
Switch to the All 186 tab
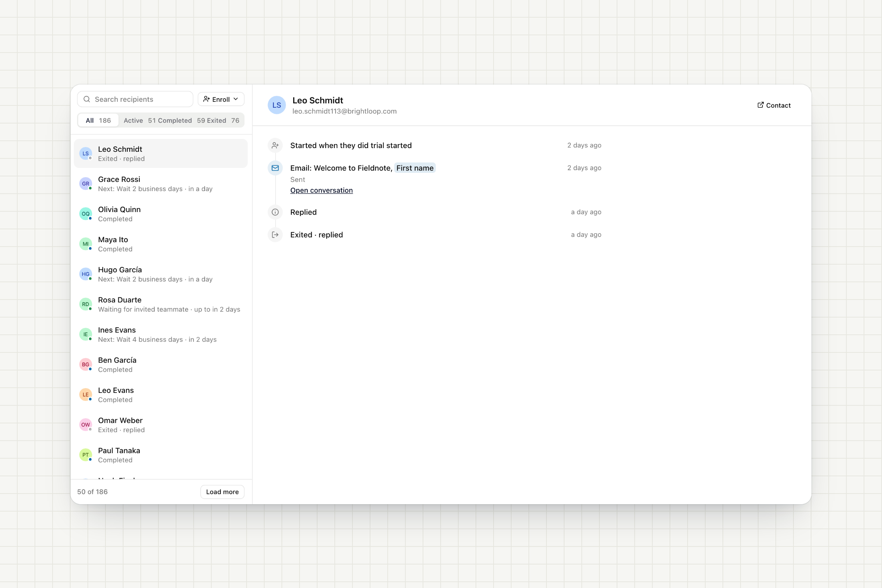point(98,121)
